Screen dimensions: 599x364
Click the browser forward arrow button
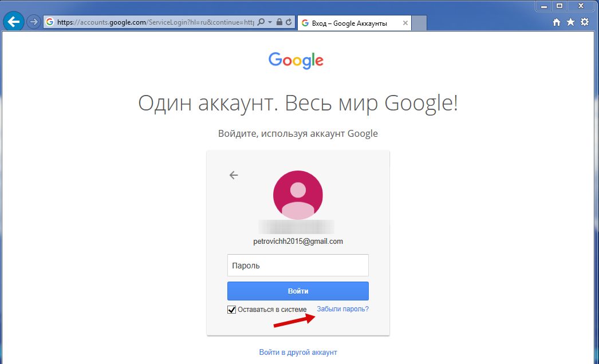(34, 22)
